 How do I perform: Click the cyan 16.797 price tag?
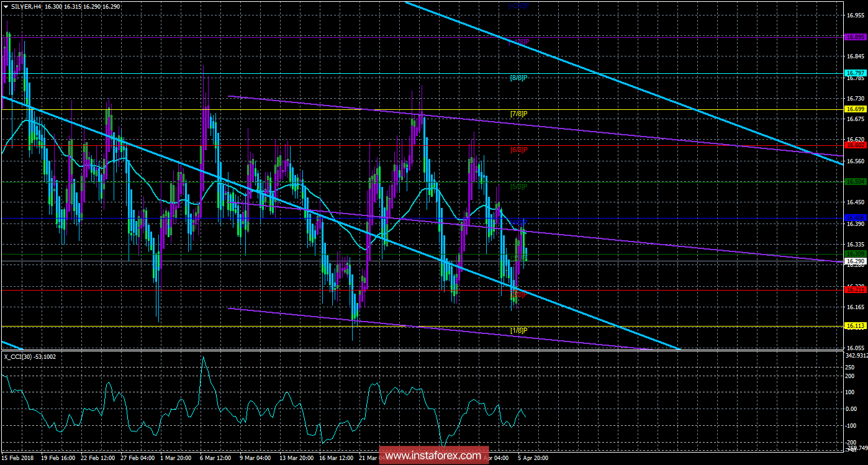(x=854, y=73)
